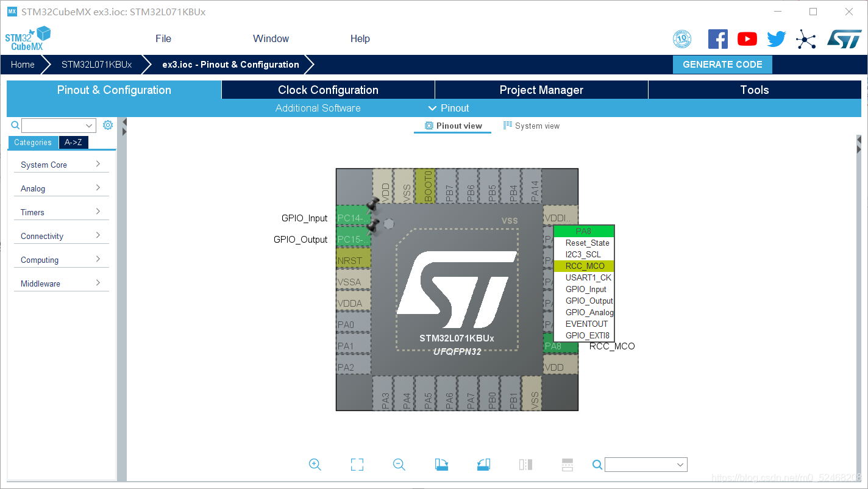Click the PB7 pin on chip
The width and height of the screenshot is (868, 489).
pyautogui.click(x=447, y=185)
